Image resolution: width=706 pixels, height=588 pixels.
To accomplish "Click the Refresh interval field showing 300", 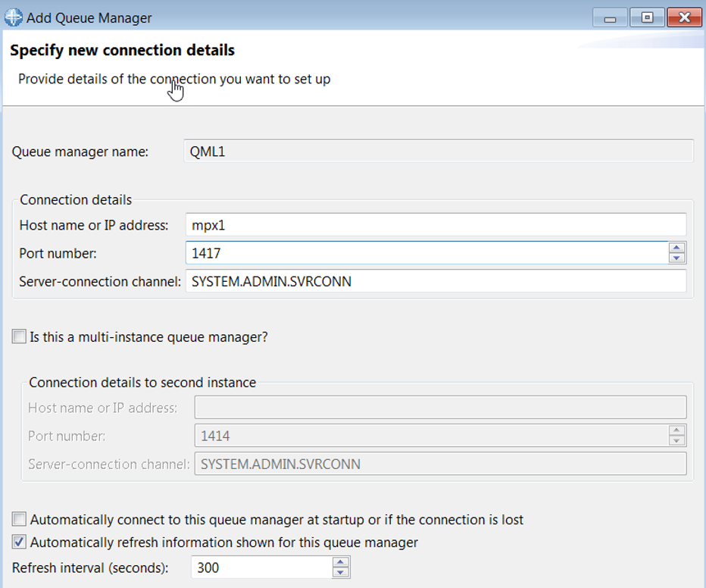I will tap(260, 568).
